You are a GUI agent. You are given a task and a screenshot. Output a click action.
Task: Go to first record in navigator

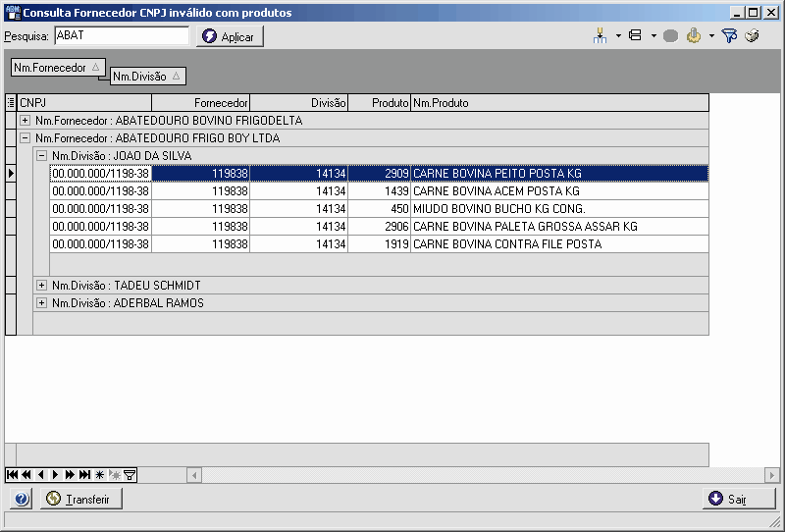click(13, 474)
